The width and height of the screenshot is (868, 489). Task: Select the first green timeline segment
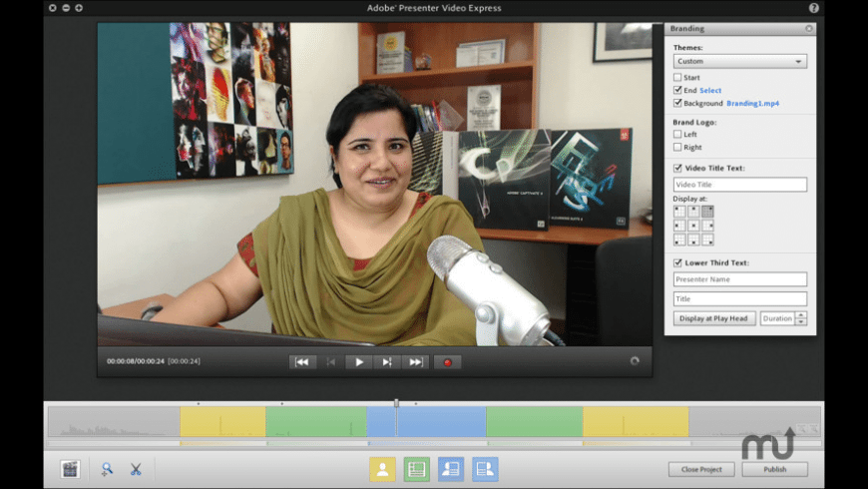tap(316, 421)
